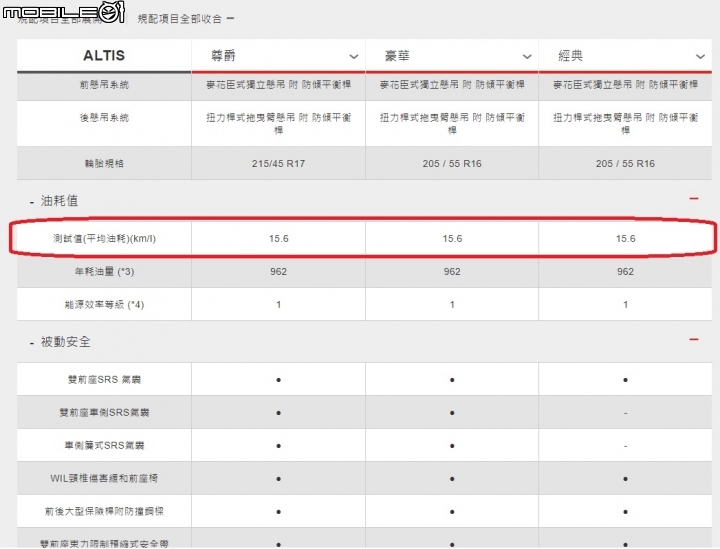
Task: Click 15.6 value under 經典
Action: click(625, 239)
